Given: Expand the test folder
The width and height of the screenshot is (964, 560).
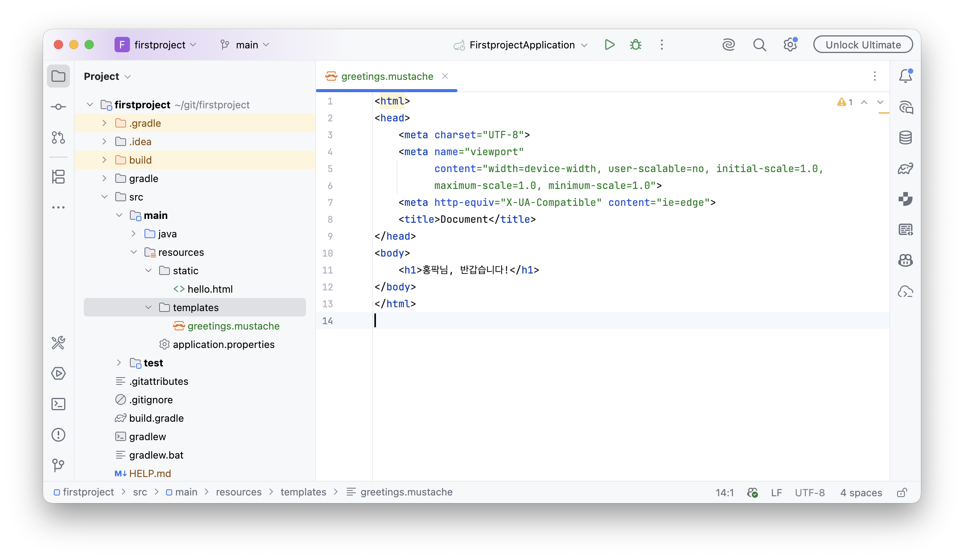Looking at the screenshot, I should click(x=119, y=363).
